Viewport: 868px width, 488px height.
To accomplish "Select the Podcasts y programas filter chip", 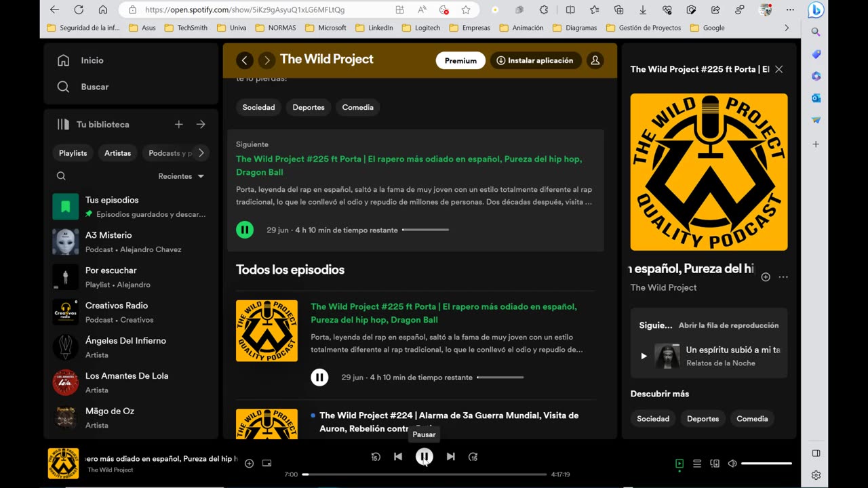I will (x=169, y=153).
